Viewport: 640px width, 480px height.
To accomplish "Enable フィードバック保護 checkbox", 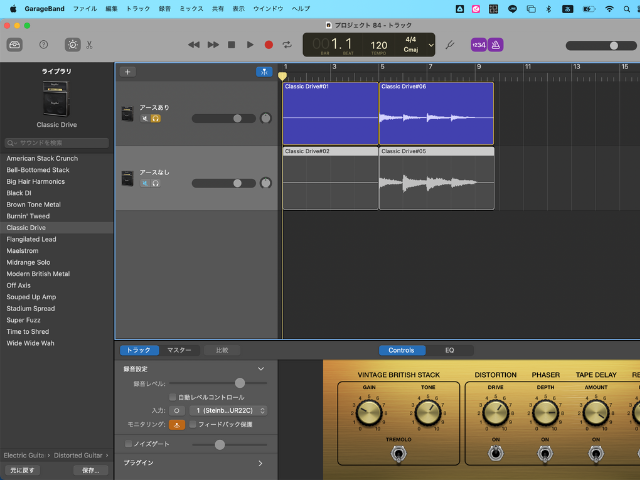I will [193, 424].
